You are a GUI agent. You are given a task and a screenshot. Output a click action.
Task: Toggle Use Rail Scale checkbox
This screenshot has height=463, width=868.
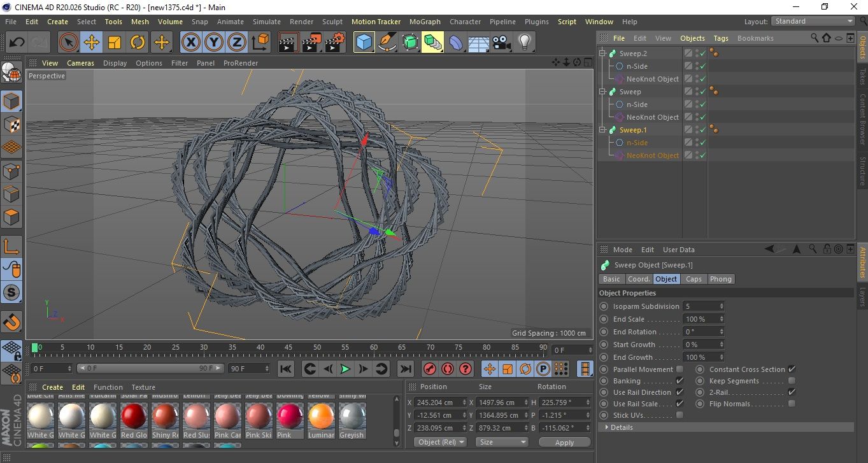[x=679, y=404]
